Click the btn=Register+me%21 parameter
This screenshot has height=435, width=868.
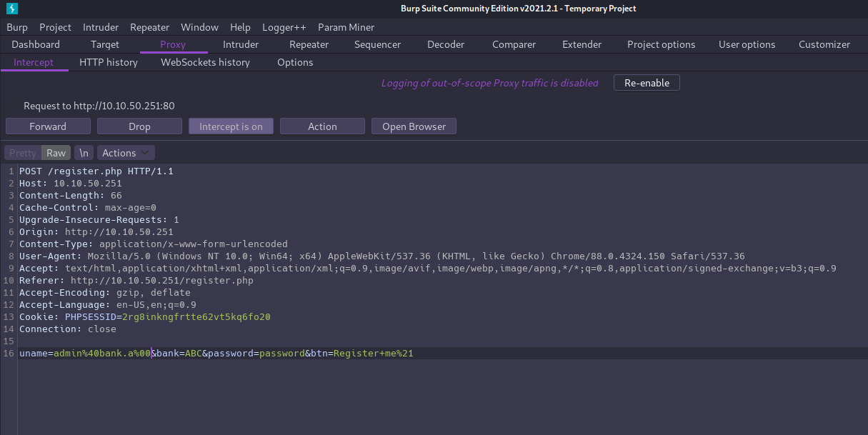tap(362, 354)
